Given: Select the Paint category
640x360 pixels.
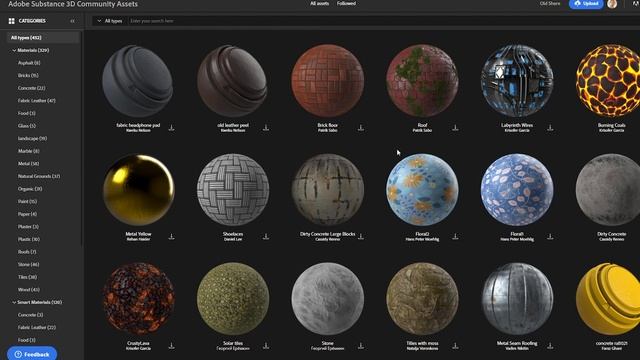Looking at the screenshot, I should (x=27, y=202).
